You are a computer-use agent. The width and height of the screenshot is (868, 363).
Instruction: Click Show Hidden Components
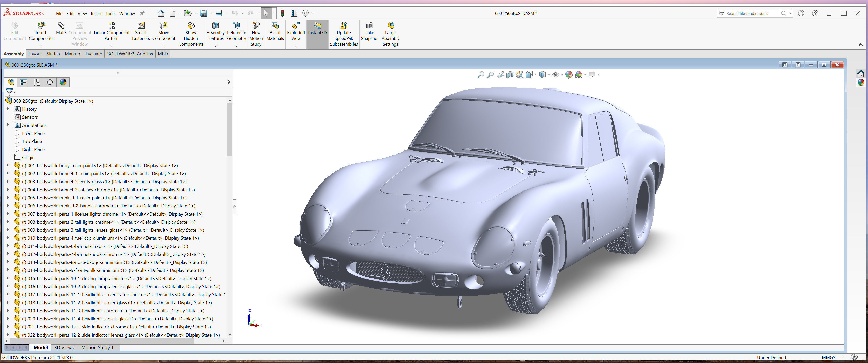[191, 34]
